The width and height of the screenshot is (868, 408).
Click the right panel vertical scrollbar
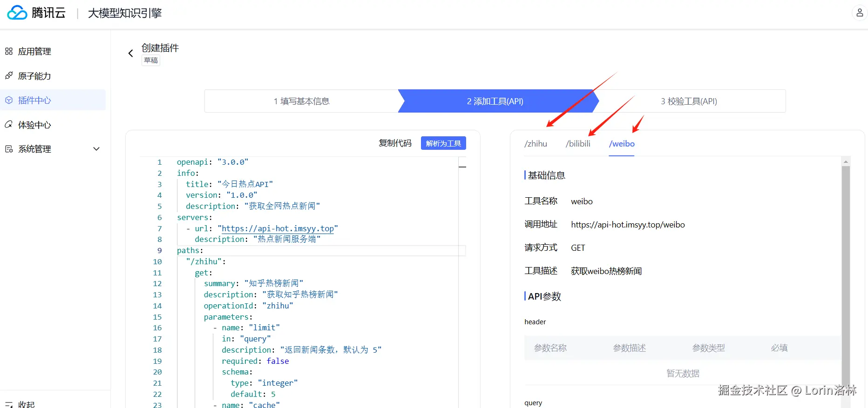[x=846, y=274]
